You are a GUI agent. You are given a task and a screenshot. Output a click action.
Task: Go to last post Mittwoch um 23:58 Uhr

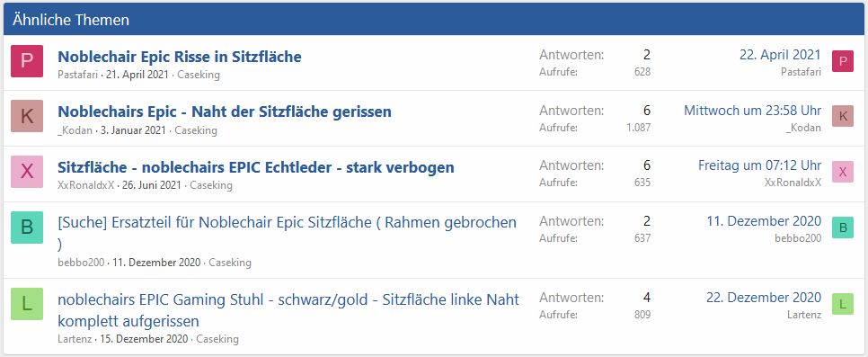tap(752, 111)
